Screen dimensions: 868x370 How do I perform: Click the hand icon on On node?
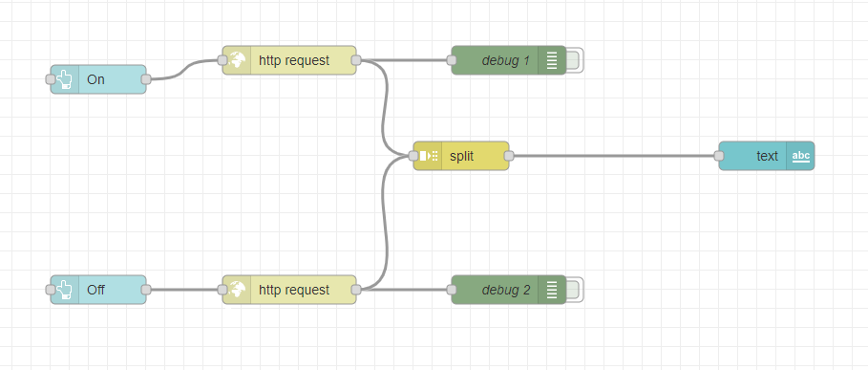tap(65, 79)
